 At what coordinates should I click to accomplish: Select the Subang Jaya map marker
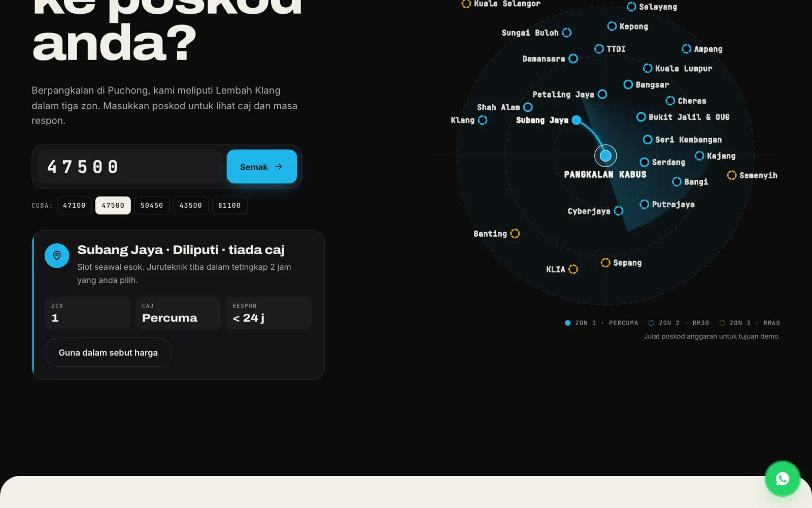(576, 120)
